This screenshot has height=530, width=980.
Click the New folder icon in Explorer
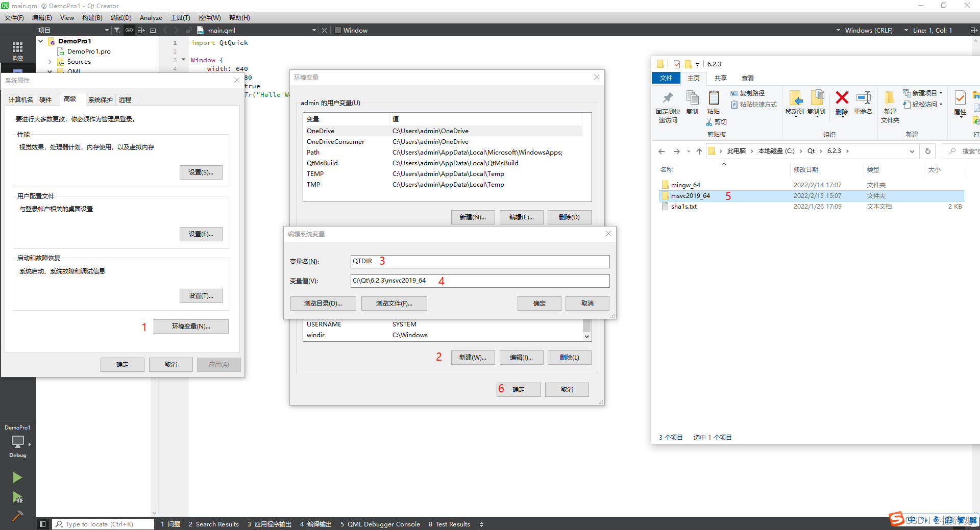point(890,97)
